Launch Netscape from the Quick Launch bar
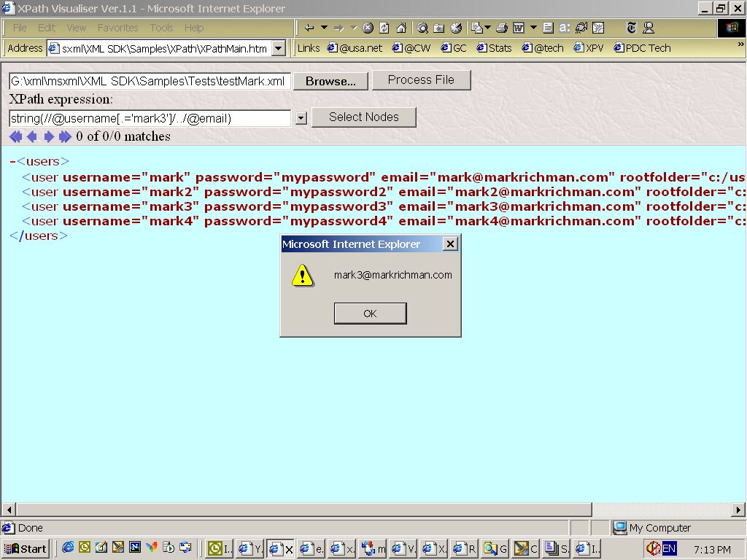 click(x=135, y=548)
